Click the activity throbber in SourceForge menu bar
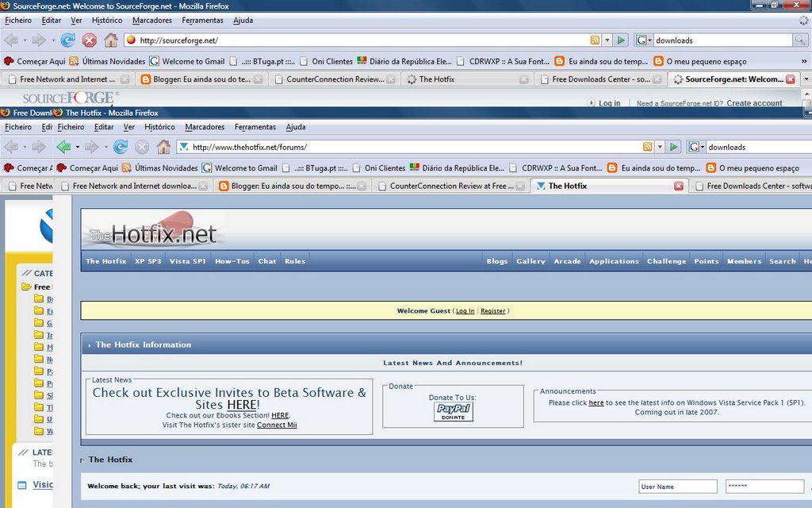 [x=803, y=21]
